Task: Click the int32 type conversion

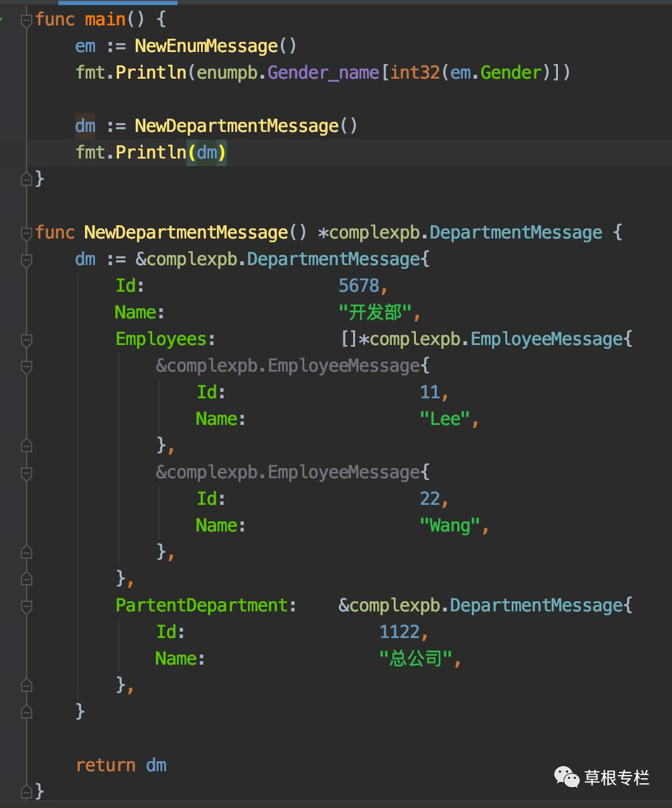Action: pyautogui.click(x=415, y=73)
